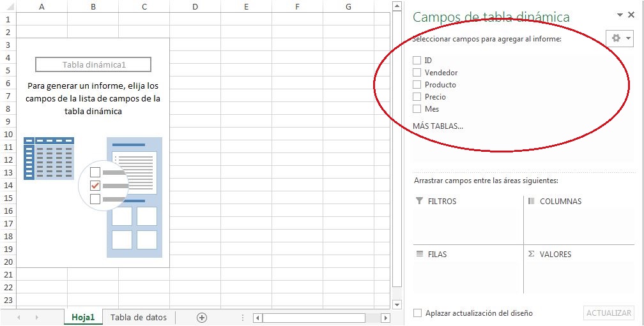Open the gear tools dropdown in field list
Viewport: 644px width, 326px height.
coord(620,38)
